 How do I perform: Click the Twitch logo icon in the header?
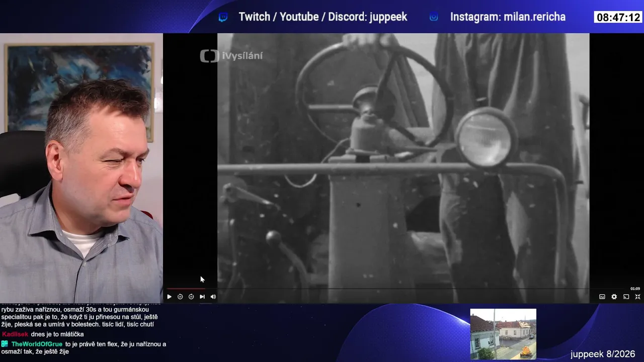click(x=223, y=18)
